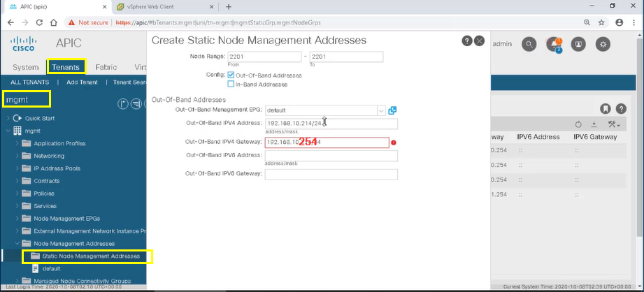Click the Out-Of-Band IPV4 Gateway field
644x292 pixels.
[x=327, y=143]
